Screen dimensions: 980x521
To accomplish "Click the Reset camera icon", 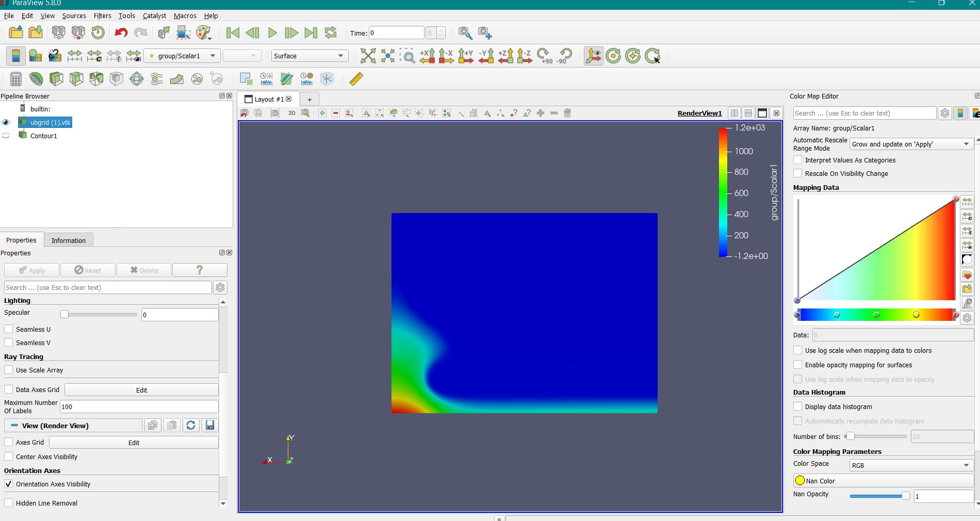I will pos(368,56).
